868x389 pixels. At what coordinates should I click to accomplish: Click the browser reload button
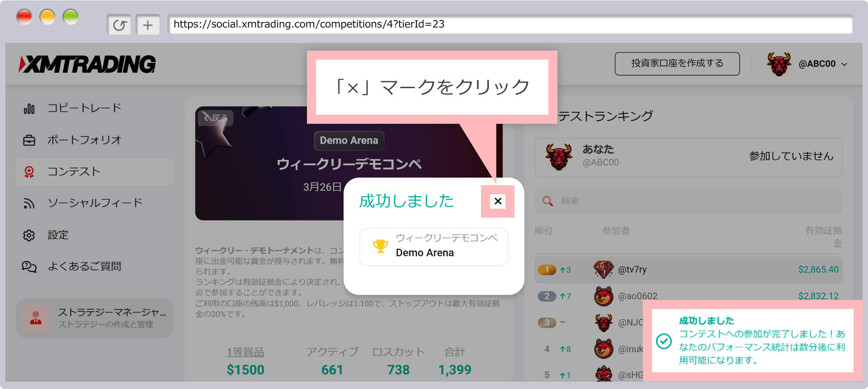[x=119, y=25]
